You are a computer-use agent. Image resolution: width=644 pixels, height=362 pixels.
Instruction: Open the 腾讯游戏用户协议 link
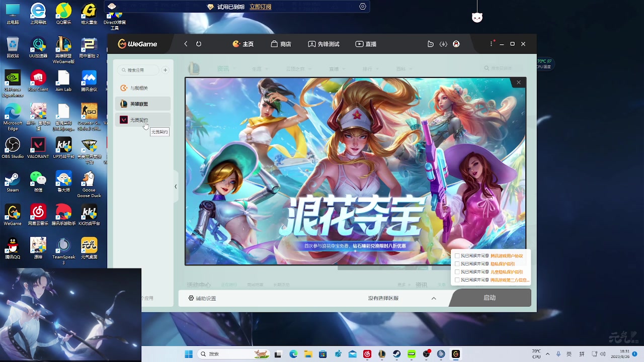coord(507,256)
